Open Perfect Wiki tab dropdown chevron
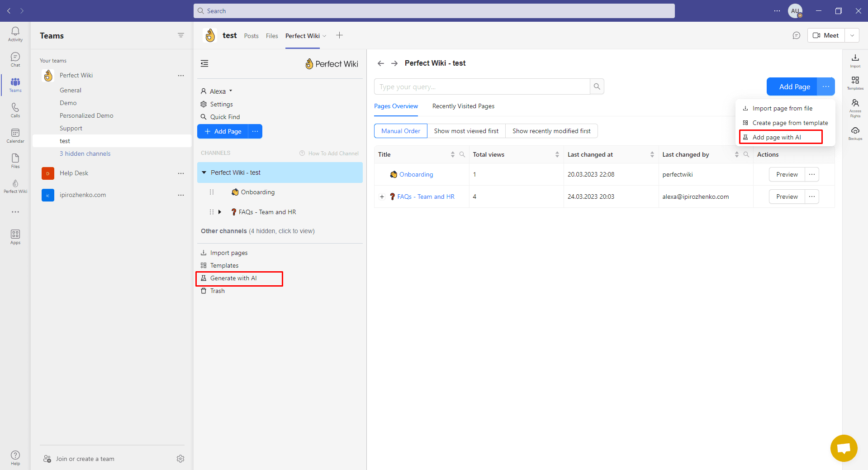 324,36
